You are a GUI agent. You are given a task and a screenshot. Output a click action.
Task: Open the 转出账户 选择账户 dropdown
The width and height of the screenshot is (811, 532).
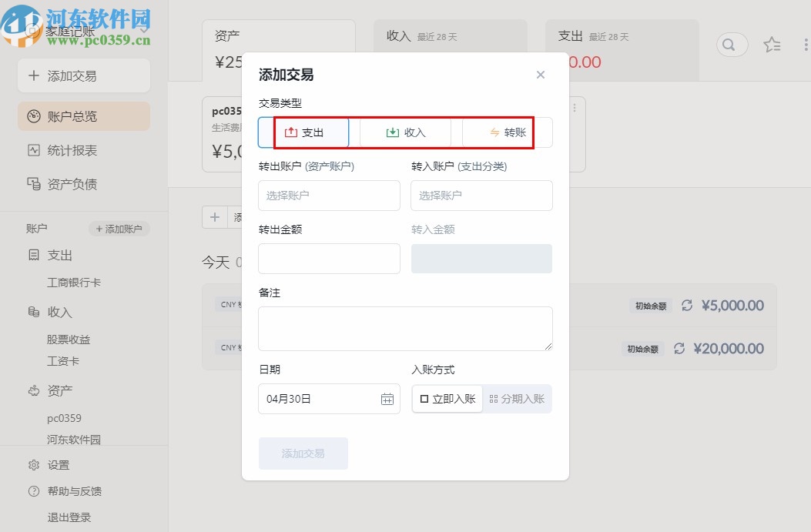(329, 196)
